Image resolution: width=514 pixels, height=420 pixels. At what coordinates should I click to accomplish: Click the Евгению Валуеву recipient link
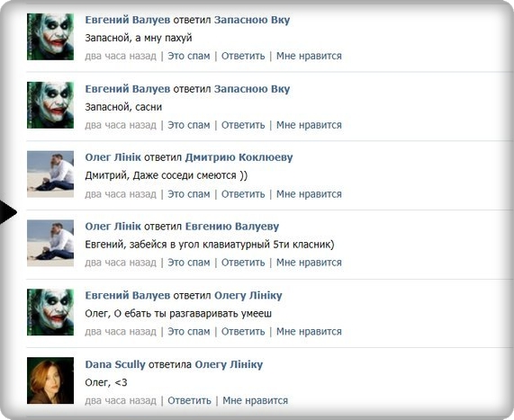[232, 227]
